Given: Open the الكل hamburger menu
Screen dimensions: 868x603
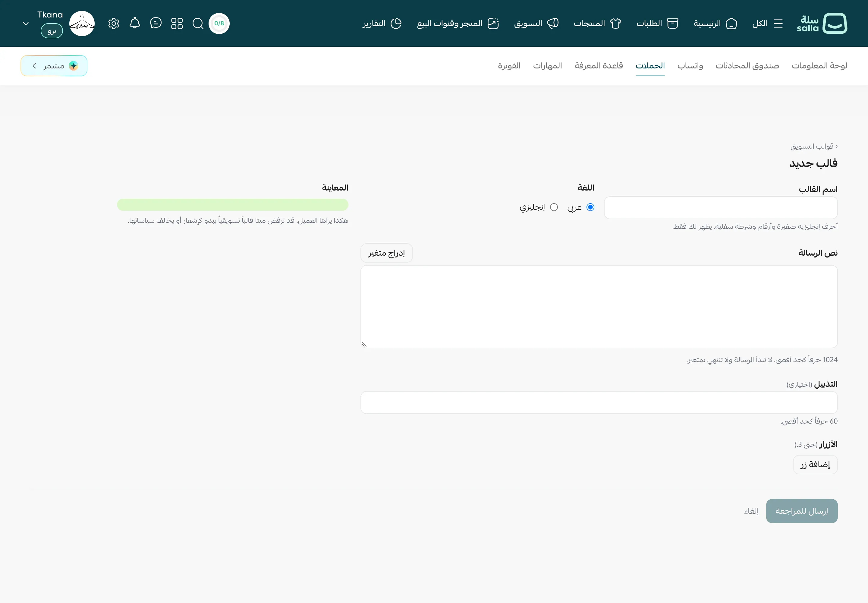Looking at the screenshot, I should tap(767, 24).
